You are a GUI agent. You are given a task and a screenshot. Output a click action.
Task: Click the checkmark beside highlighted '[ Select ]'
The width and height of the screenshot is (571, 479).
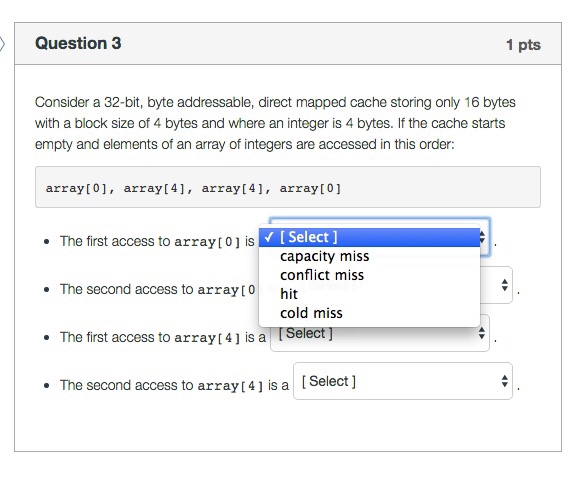point(269,237)
